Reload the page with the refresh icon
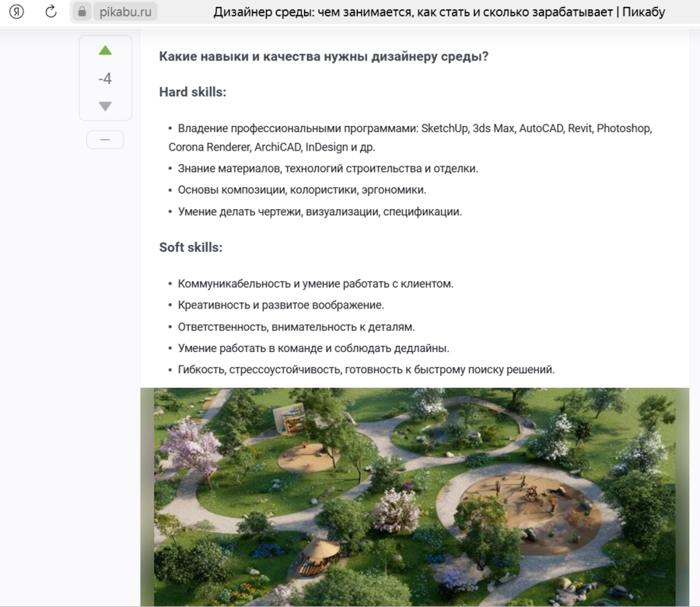This screenshot has width=700, height=607. (51, 12)
